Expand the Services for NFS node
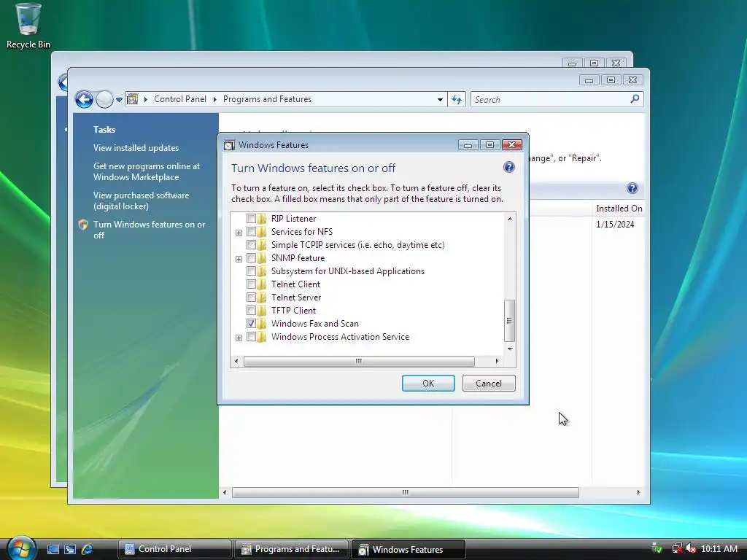 (x=239, y=233)
